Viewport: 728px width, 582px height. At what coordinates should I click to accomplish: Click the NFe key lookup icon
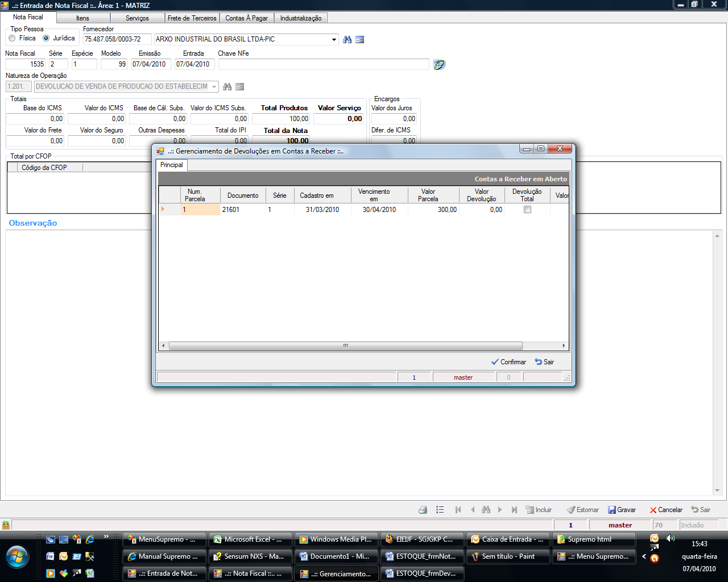point(439,64)
